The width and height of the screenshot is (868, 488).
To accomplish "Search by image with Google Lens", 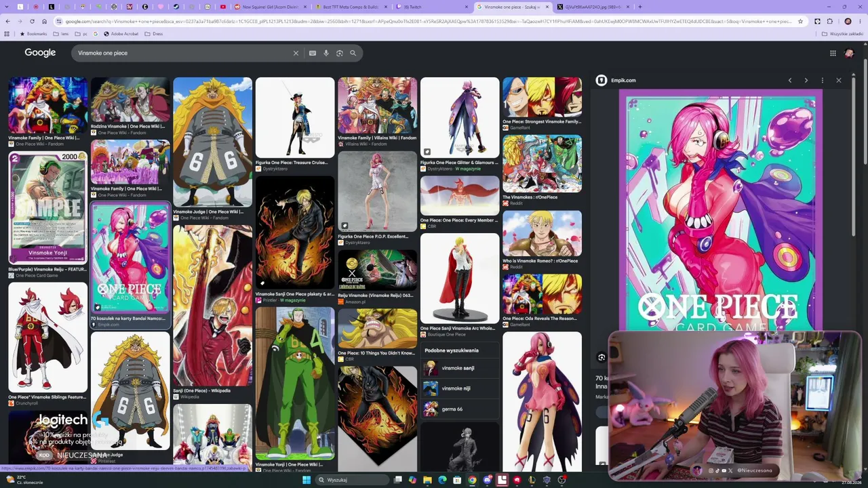I will pyautogui.click(x=340, y=53).
